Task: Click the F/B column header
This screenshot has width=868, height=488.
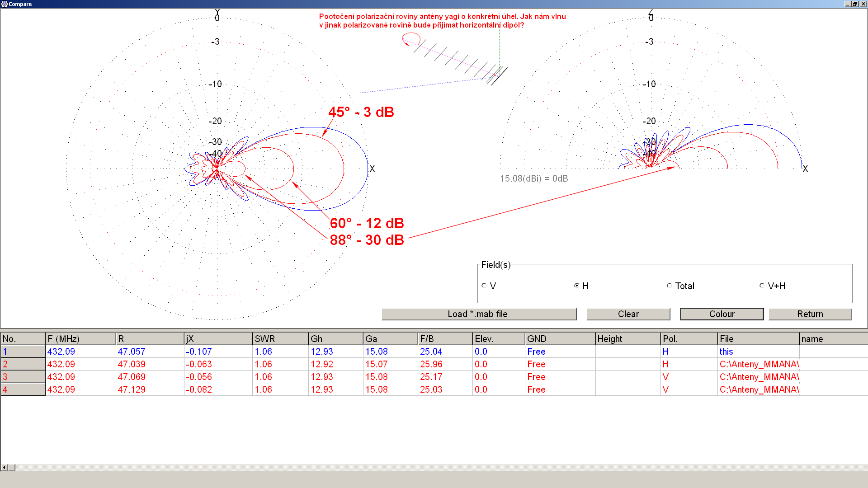Action: click(444, 339)
